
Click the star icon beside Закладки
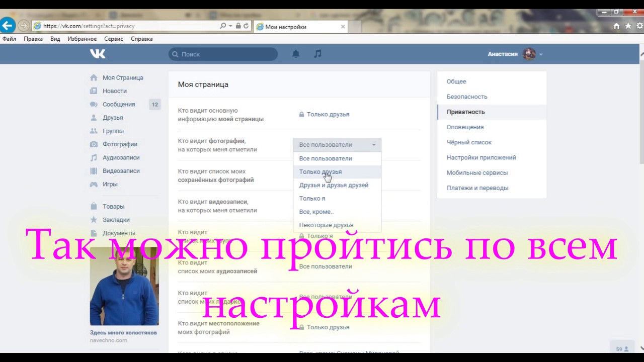pos(94,220)
